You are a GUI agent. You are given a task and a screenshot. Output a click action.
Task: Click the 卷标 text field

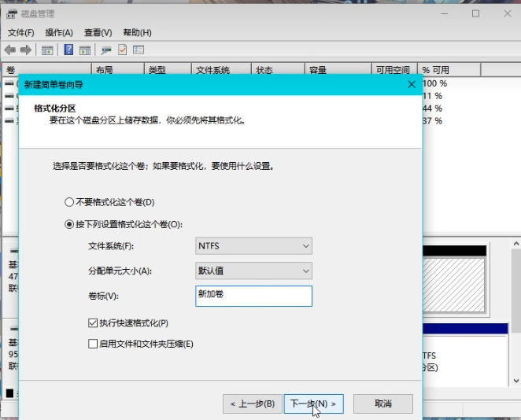pyautogui.click(x=253, y=296)
